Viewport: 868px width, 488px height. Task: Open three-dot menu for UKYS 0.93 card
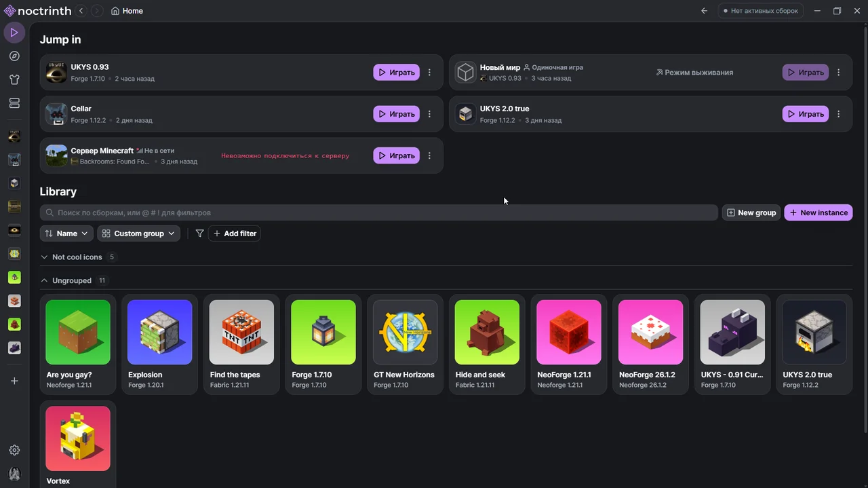pos(429,73)
